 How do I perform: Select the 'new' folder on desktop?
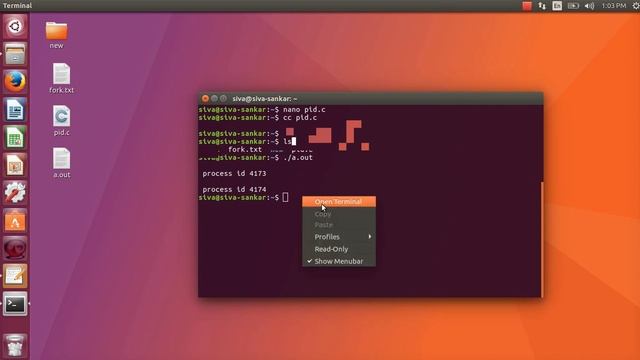(x=56, y=35)
